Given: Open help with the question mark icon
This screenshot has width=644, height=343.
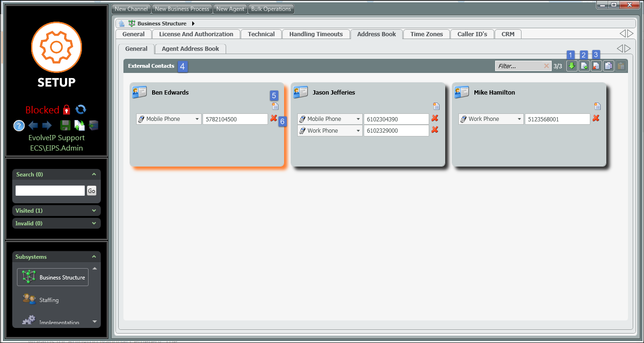Looking at the screenshot, I should pyautogui.click(x=19, y=126).
